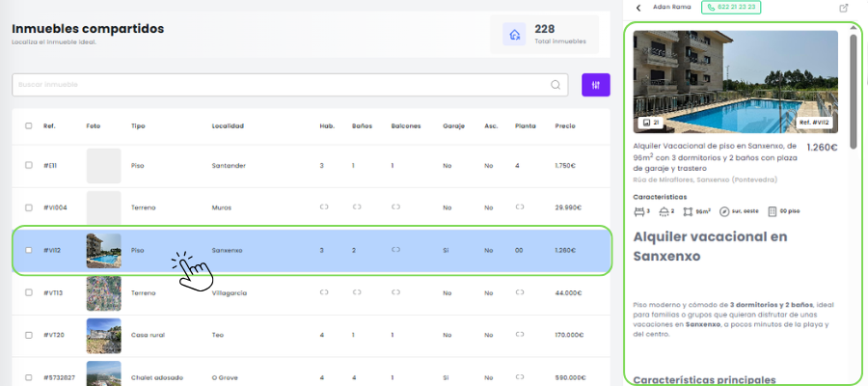Click the Casa rural type cell
868x386 pixels.
[x=148, y=335]
